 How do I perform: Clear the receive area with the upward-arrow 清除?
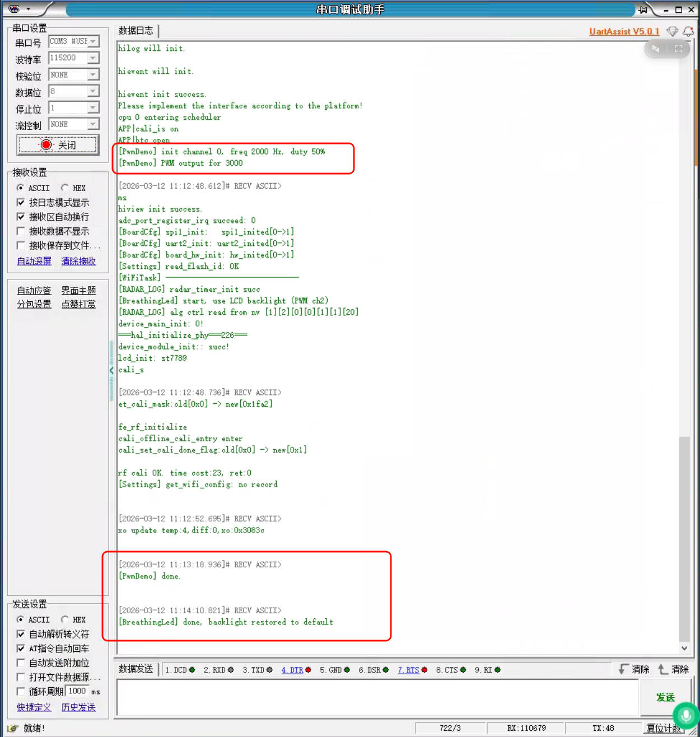pyautogui.click(x=673, y=669)
